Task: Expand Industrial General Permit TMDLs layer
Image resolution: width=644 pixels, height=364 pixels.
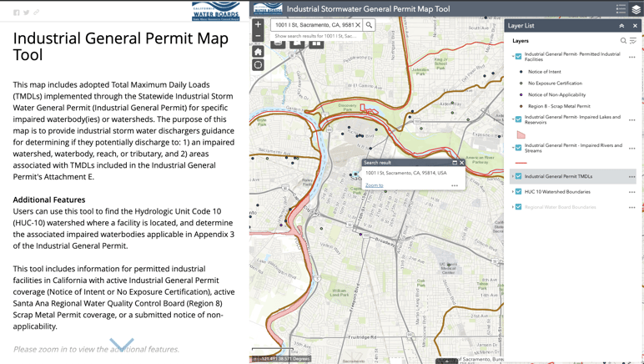Action: (x=513, y=176)
